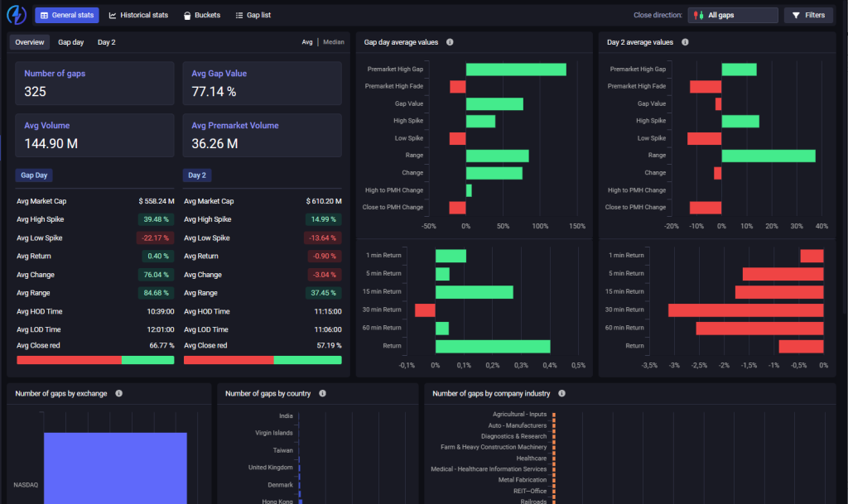Viewport: 848px width, 504px height.
Task: Click Day 2 Avg Return -0.90 %
Action: (325, 256)
